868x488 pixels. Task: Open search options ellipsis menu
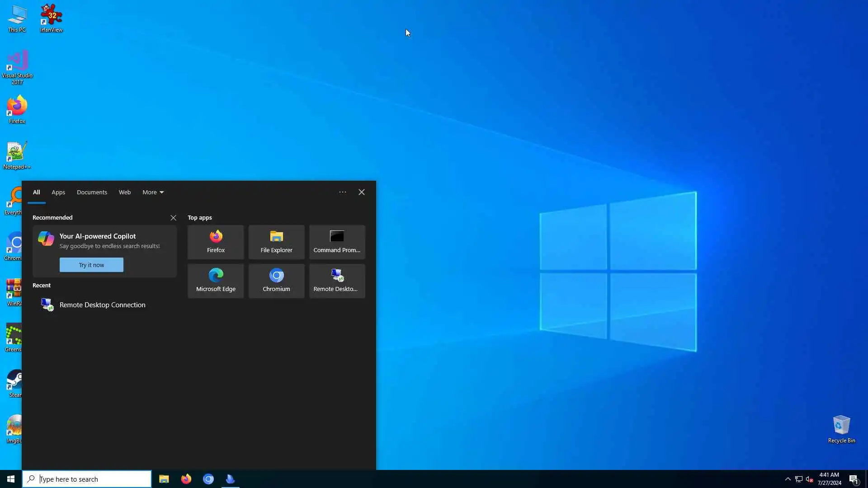coord(343,192)
